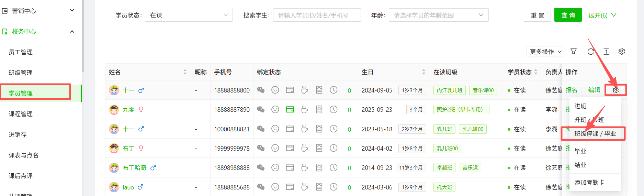Open the 学员状态 dropdown showing 在读
The height and width of the screenshot is (196, 644).
[x=189, y=15]
